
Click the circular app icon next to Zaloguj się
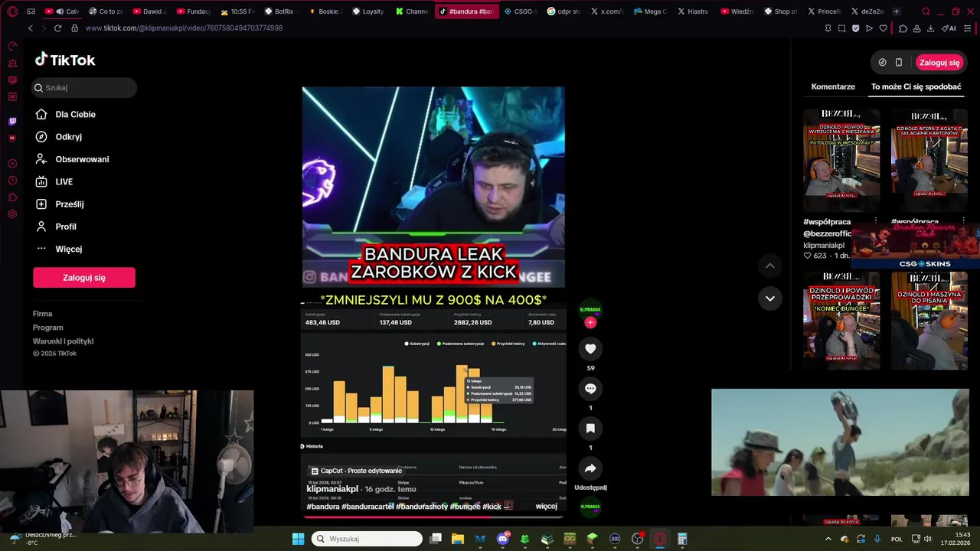pyautogui.click(x=882, y=63)
